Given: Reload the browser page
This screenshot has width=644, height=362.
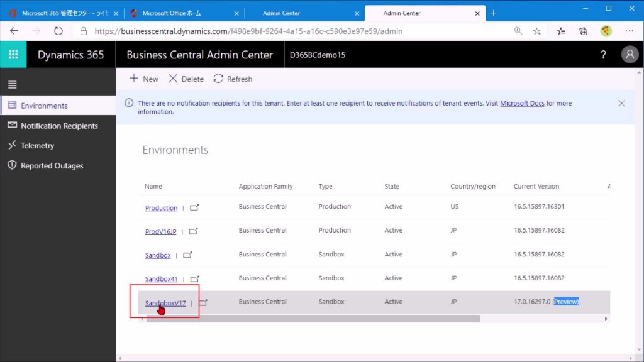Looking at the screenshot, I should click(58, 31).
